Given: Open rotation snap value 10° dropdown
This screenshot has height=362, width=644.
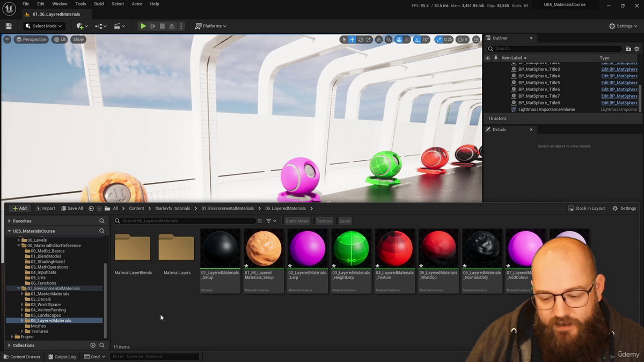Looking at the screenshot, I should (x=426, y=40).
